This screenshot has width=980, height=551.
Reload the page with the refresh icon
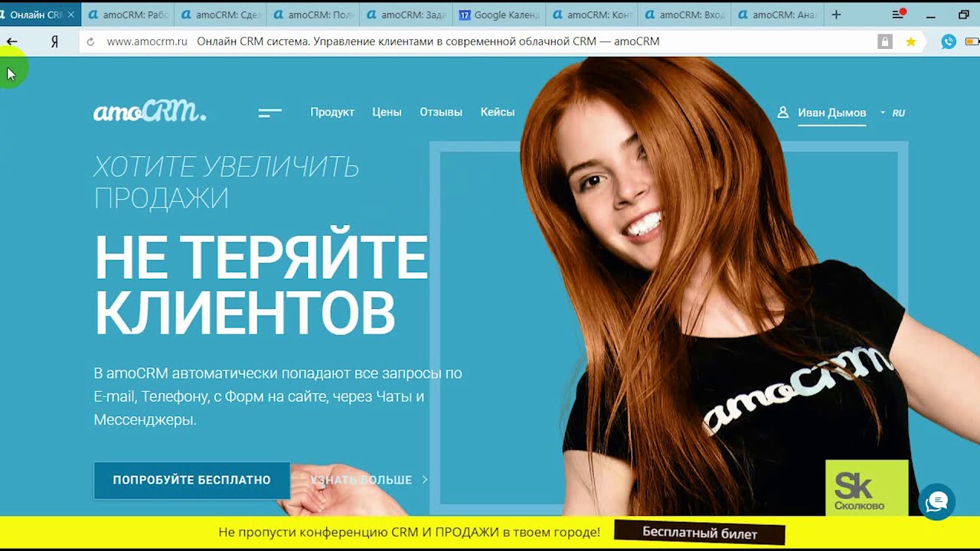coord(90,42)
